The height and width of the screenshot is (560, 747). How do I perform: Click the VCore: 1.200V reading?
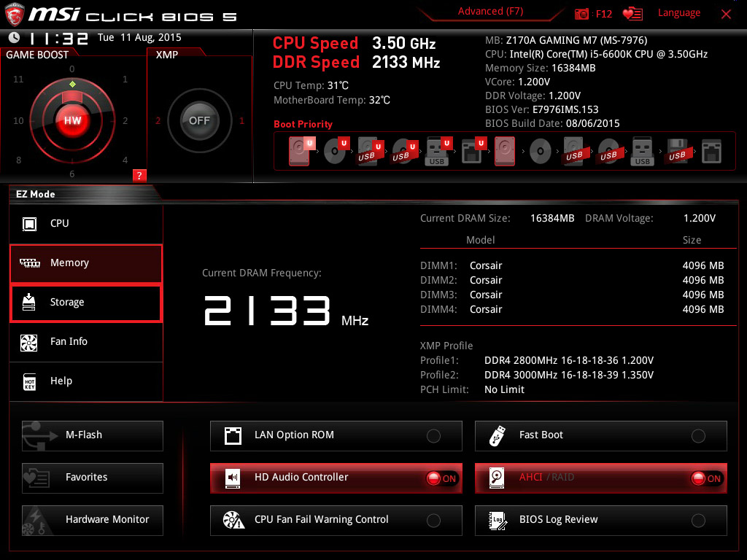tap(517, 82)
